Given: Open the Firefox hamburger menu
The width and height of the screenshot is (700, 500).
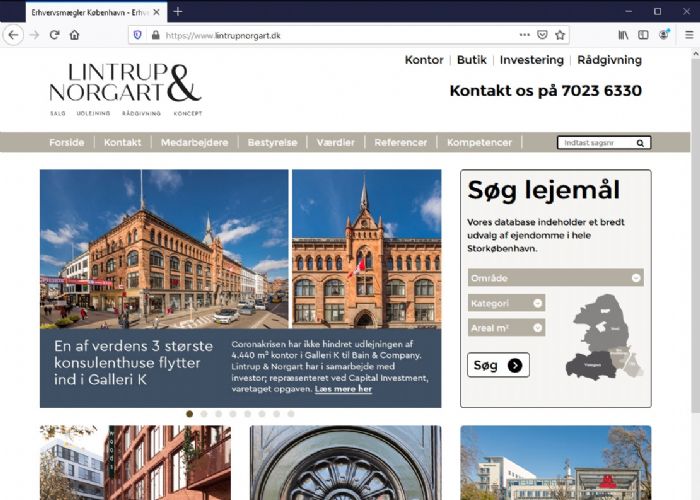Looking at the screenshot, I should click(689, 35).
